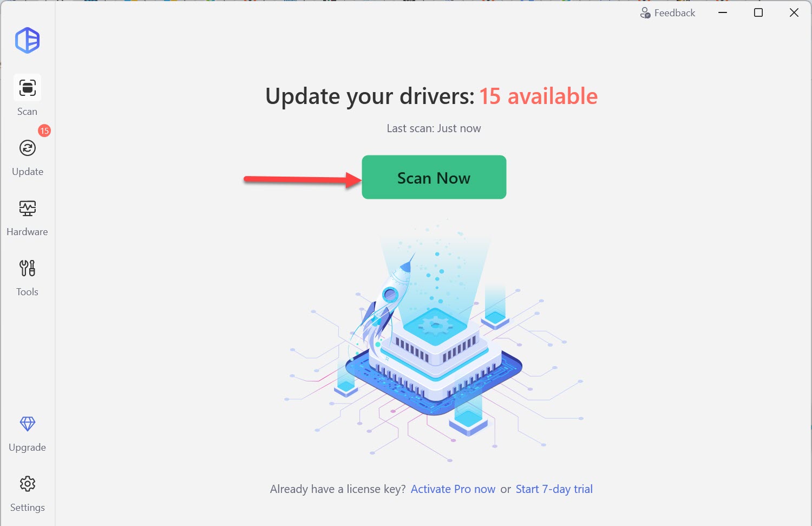The image size is (812, 526).
Task: Open the Hardware monitor icon
Action: [28, 208]
